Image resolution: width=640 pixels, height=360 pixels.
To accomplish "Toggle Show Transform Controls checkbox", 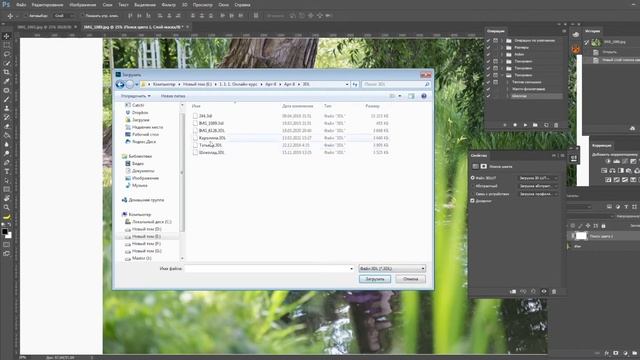I will [x=82, y=16].
